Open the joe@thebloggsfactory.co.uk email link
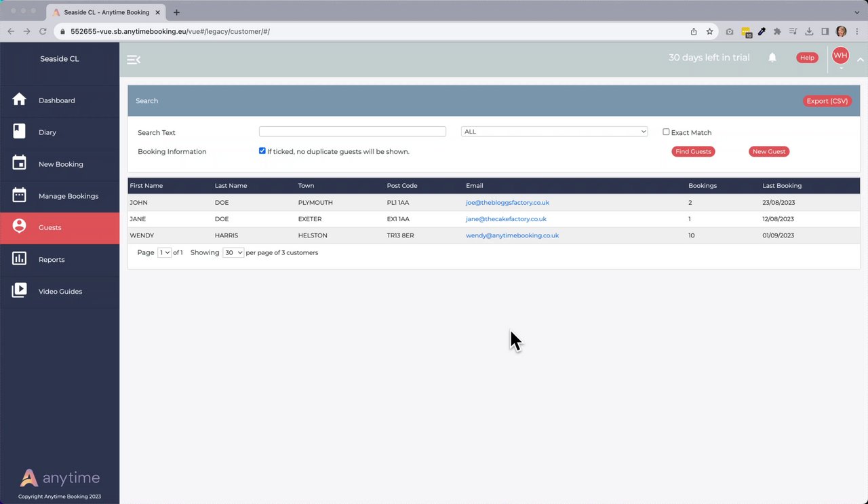The height and width of the screenshot is (504, 868). pos(507,203)
